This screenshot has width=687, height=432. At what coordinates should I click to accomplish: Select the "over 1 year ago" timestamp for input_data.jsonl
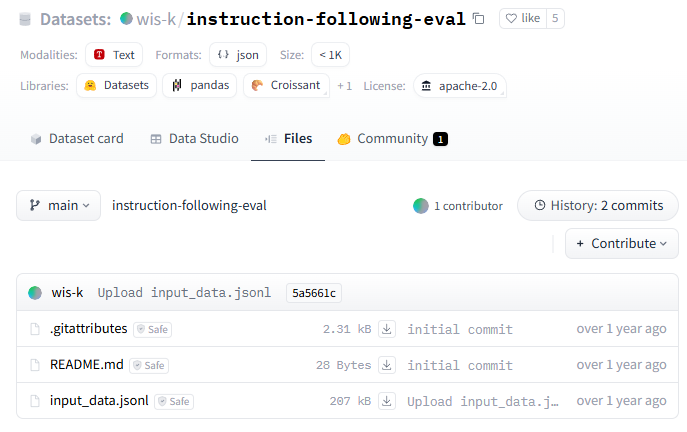pos(621,400)
